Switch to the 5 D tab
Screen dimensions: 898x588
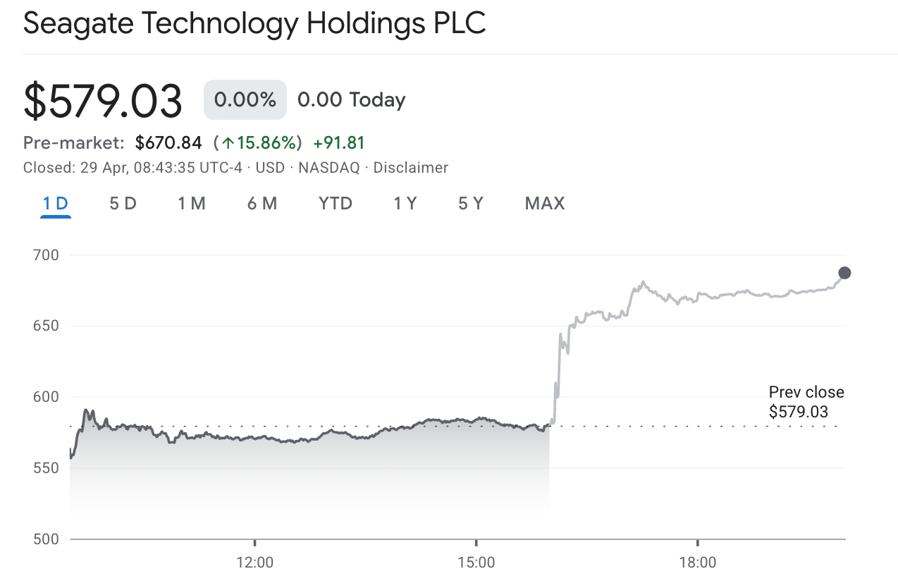point(123,204)
